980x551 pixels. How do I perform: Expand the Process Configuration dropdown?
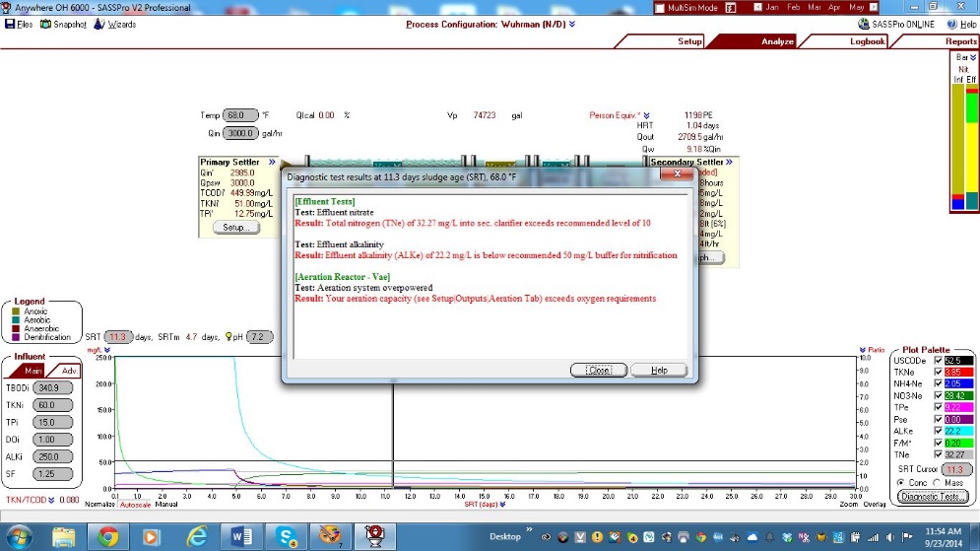pyautogui.click(x=572, y=24)
